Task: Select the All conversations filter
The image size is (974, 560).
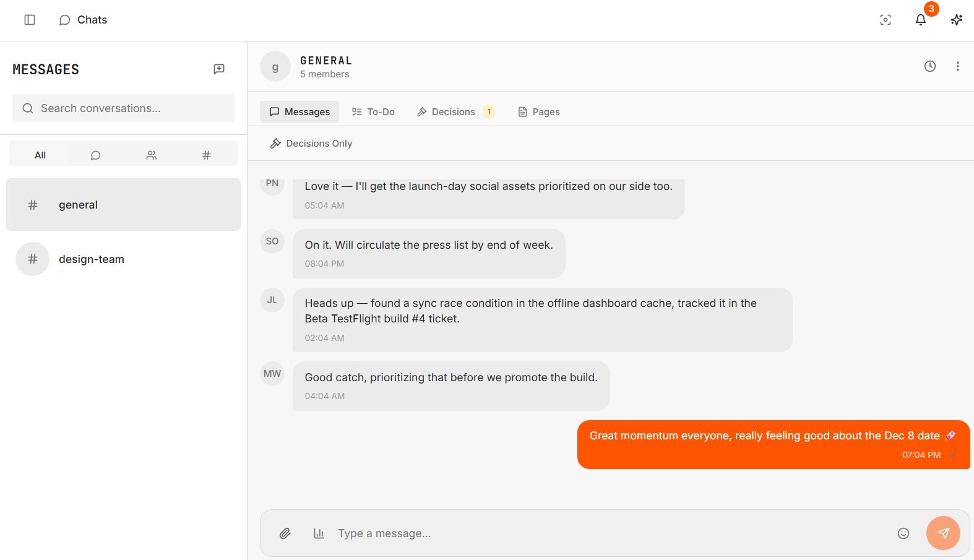Action: (x=40, y=155)
